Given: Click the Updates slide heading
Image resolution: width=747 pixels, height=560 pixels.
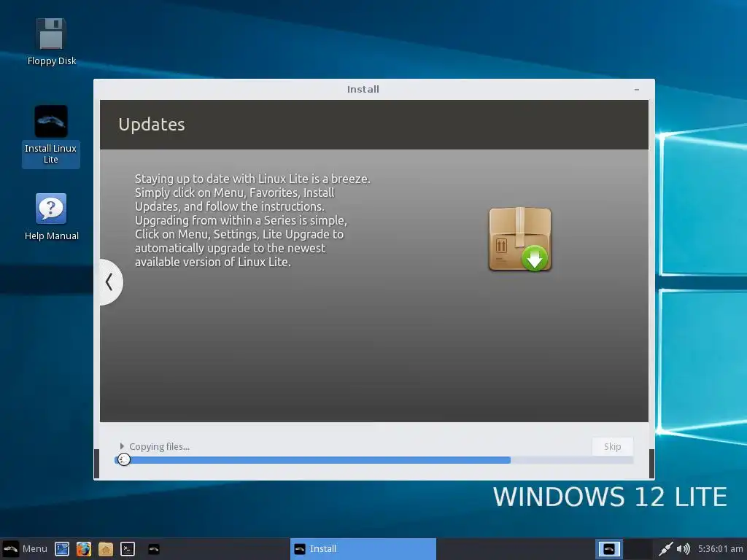Looking at the screenshot, I should pos(152,124).
